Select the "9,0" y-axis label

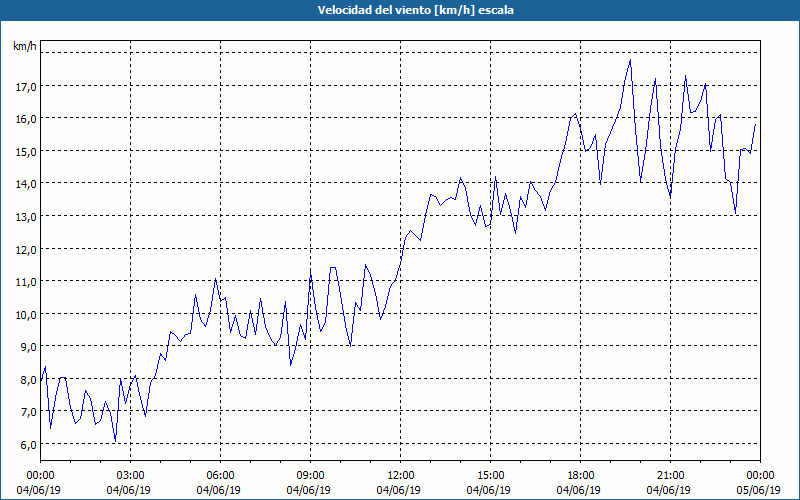coord(29,347)
